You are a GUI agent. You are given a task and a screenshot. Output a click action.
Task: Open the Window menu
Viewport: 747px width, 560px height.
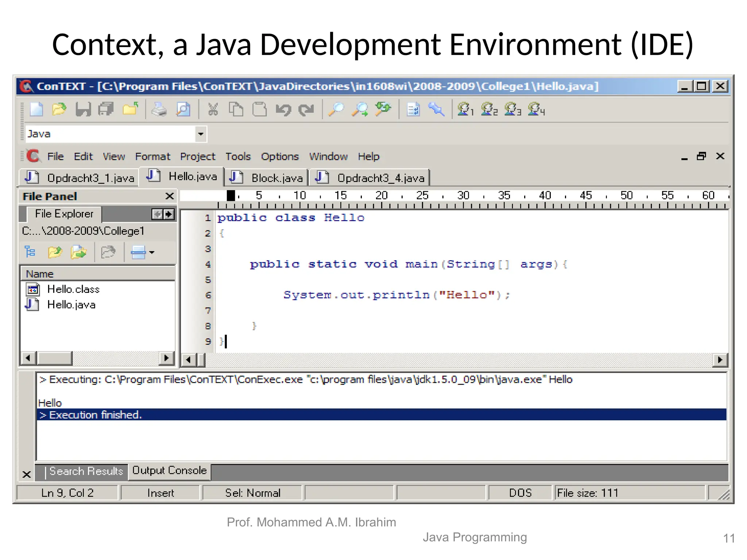pyautogui.click(x=328, y=156)
